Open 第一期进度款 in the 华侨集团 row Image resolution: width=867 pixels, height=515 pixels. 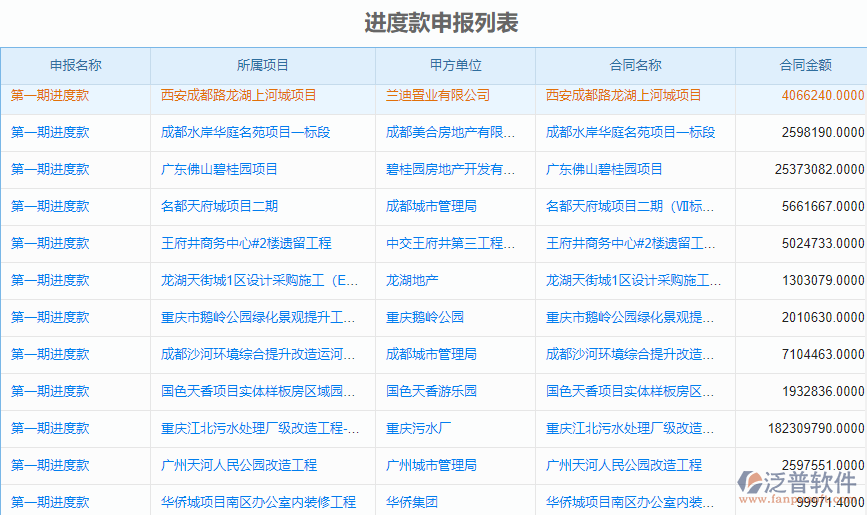(x=50, y=502)
